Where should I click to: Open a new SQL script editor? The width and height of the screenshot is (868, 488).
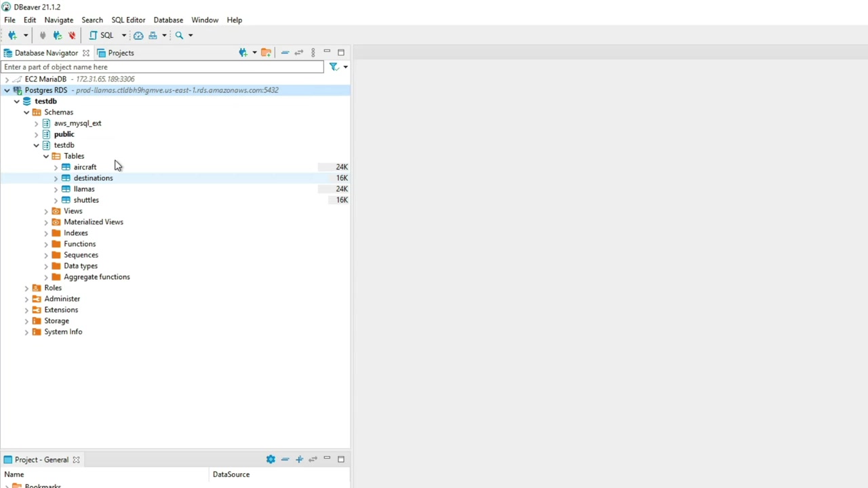[x=102, y=35]
